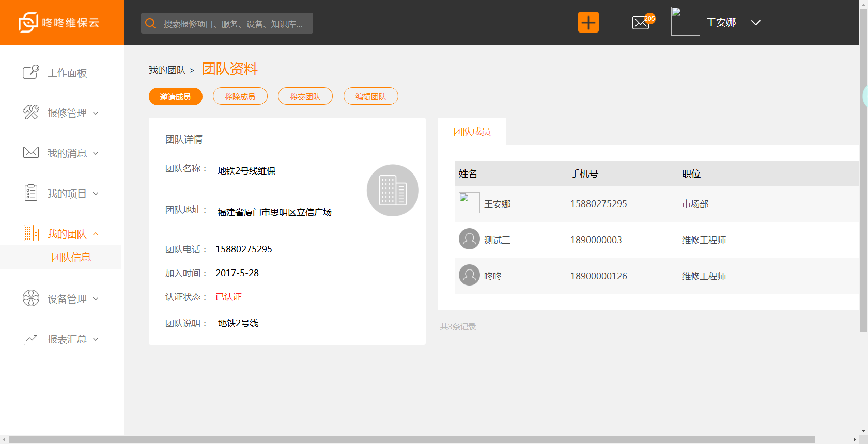Switch to the 团队成员 tab
868x444 pixels.
[x=472, y=132]
